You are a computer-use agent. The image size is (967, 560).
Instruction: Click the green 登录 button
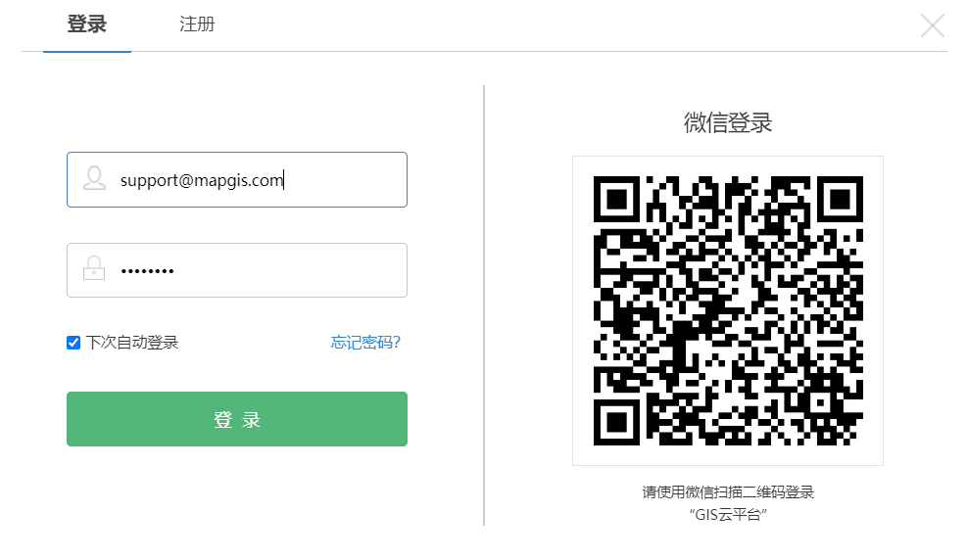(x=237, y=419)
